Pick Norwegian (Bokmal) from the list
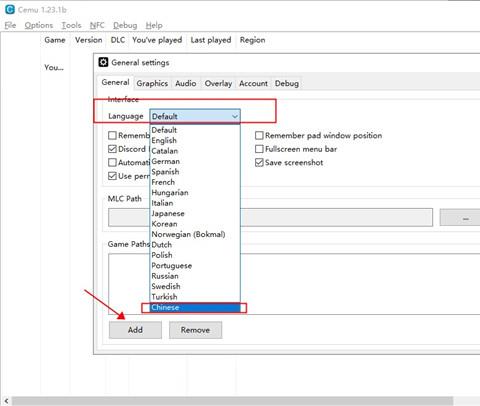This screenshot has width=480, height=406. tap(195, 234)
